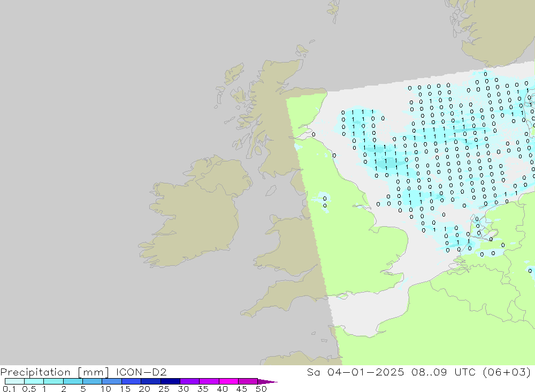535x392 pixels.
Task: Click the '0.5' legend scale value
Action: click(29, 389)
